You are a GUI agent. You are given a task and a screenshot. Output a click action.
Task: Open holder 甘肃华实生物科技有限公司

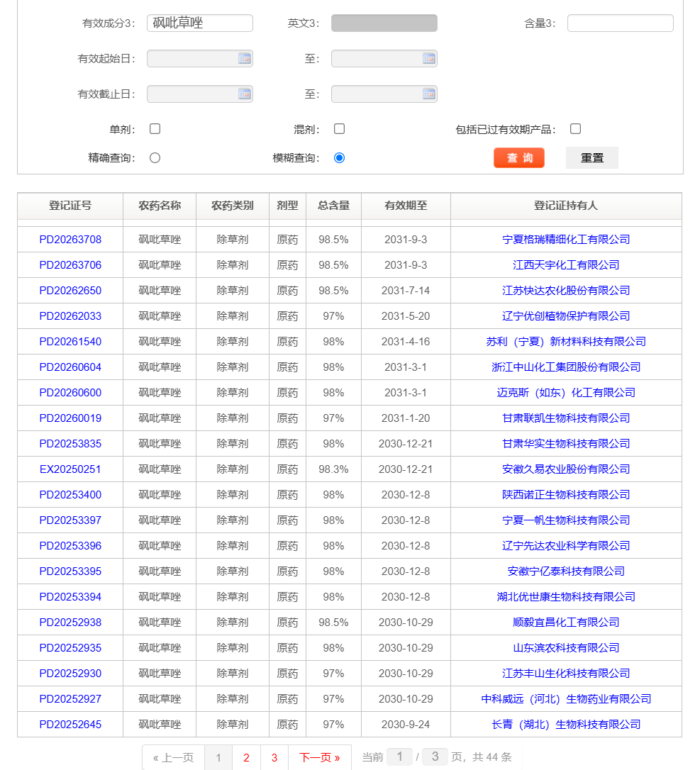(566, 444)
